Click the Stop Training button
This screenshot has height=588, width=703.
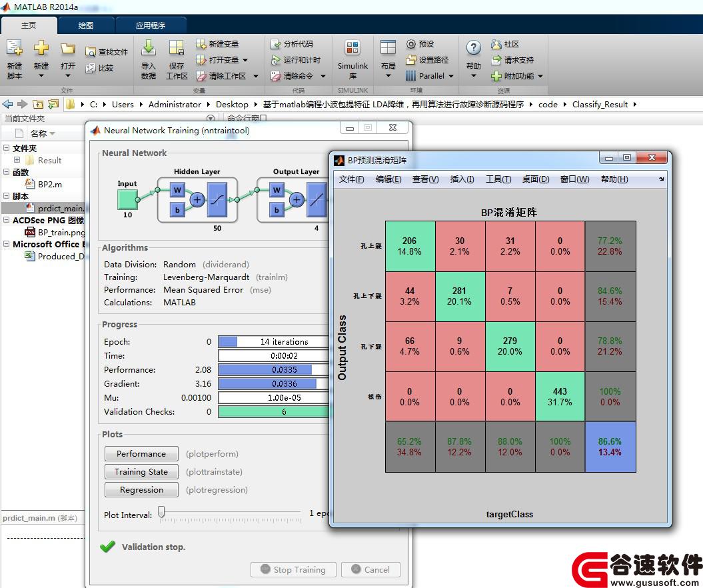click(x=293, y=569)
